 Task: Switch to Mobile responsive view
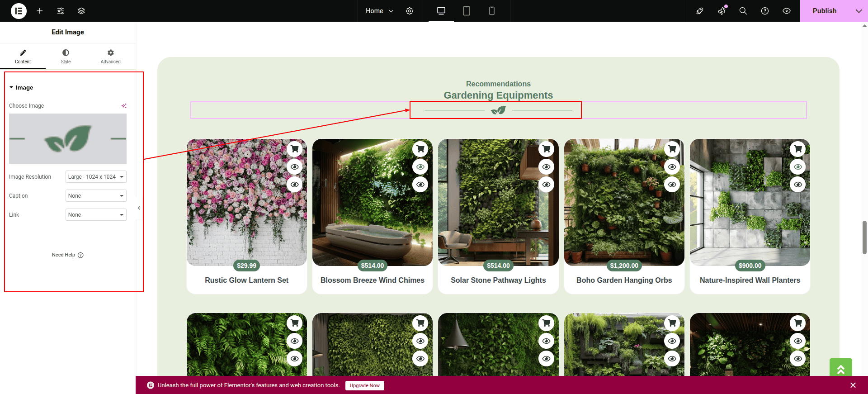(x=492, y=11)
